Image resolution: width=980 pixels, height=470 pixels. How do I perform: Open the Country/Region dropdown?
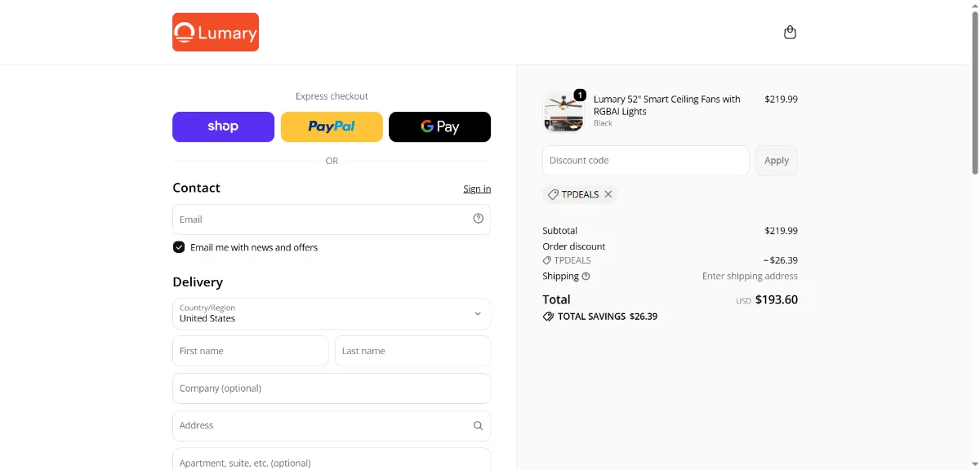tap(332, 313)
